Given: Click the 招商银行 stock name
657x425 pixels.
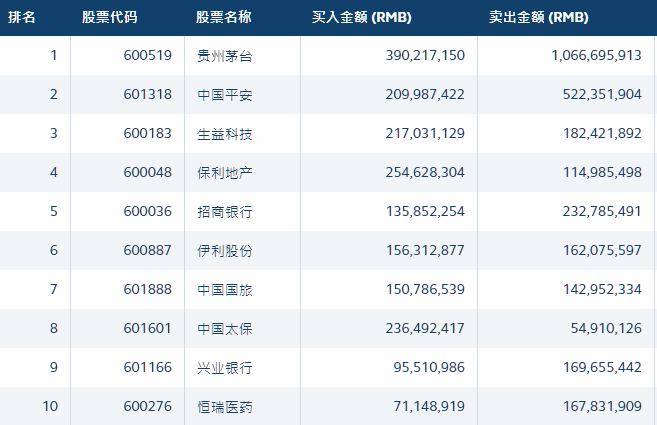Looking at the screenshot, I should coord(226,212).
